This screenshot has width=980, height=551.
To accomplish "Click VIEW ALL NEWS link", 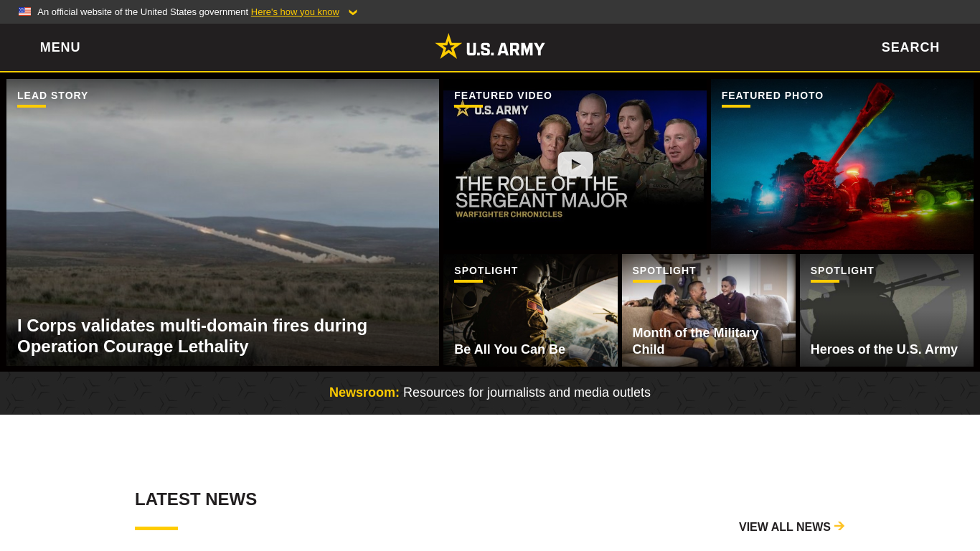I will pos(791,527).
